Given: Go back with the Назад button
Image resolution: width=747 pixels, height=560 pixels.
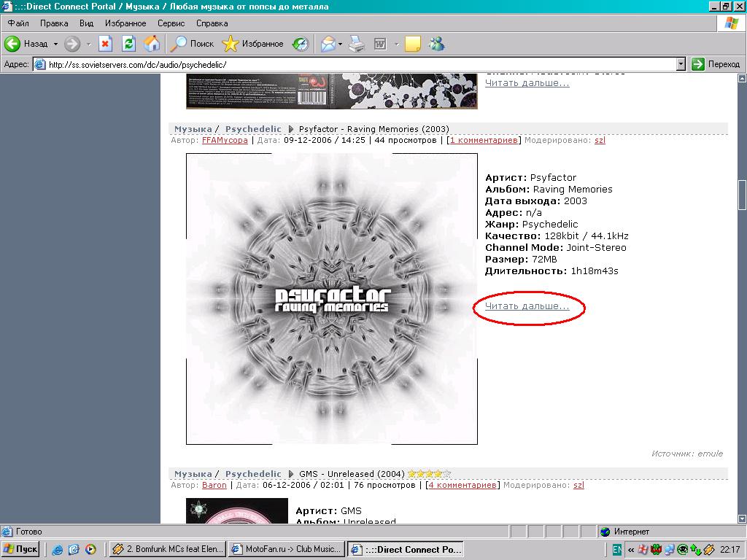Looking at the screenshot, I should tap(26, 44).
